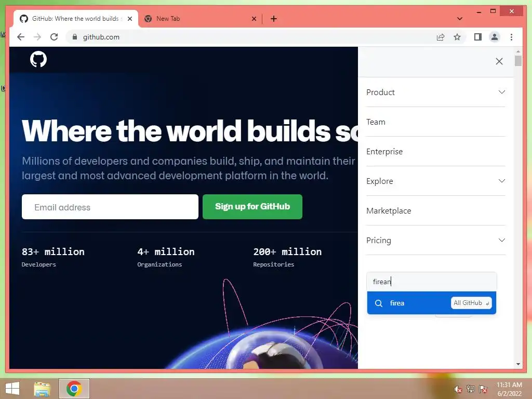Click the '200+ million' statistic
The image size is (532, 399).
pyautogui.click(x=287, y=252)
